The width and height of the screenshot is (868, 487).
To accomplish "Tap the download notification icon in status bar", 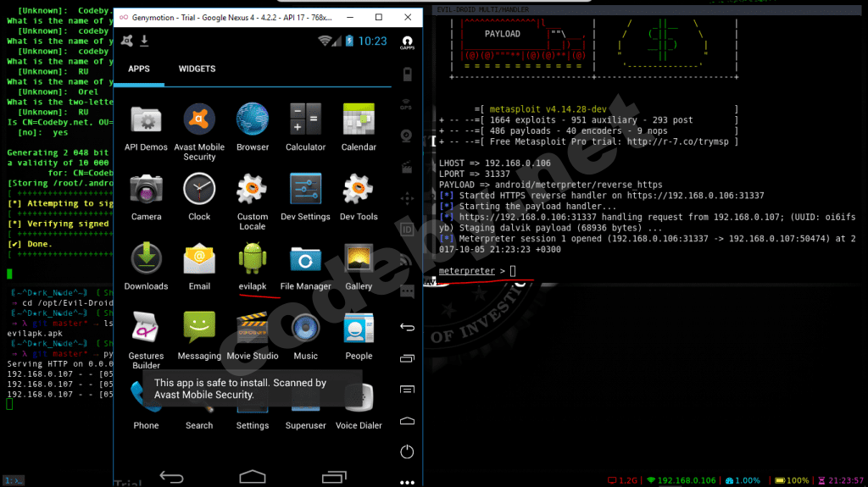I will pyautogui.click(x=144, y=41).
